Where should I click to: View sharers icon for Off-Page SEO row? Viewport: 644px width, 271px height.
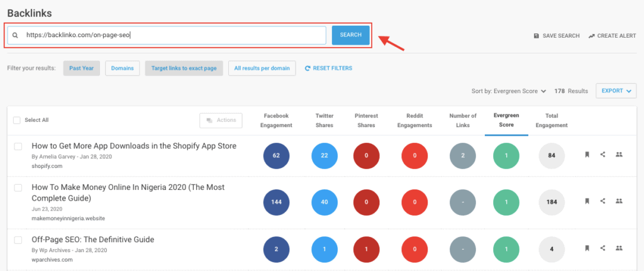(x=619, y=248)
